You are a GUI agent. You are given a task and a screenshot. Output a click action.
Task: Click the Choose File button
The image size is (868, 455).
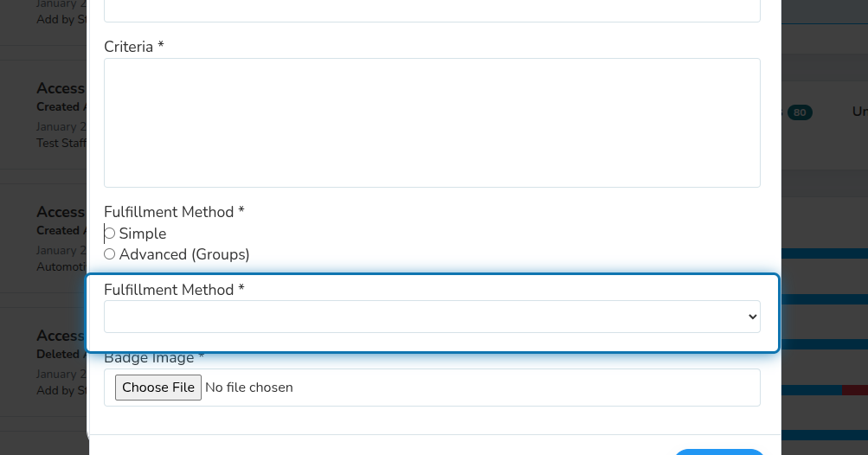tap(158, 388)
